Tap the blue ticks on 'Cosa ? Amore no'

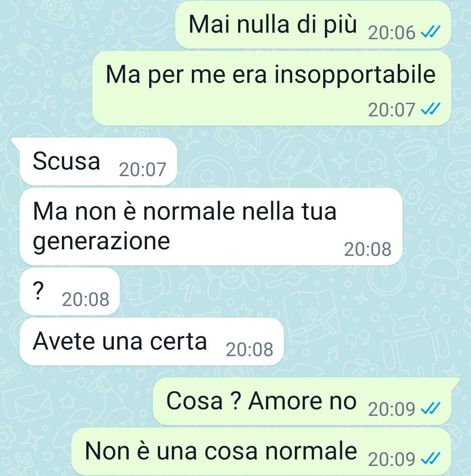click(430, 408)
